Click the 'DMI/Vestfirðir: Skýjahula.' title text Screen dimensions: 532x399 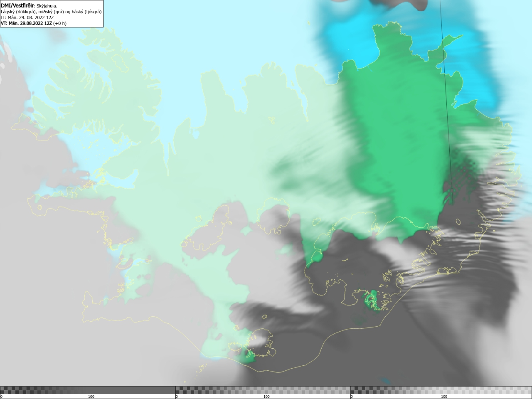29,6
